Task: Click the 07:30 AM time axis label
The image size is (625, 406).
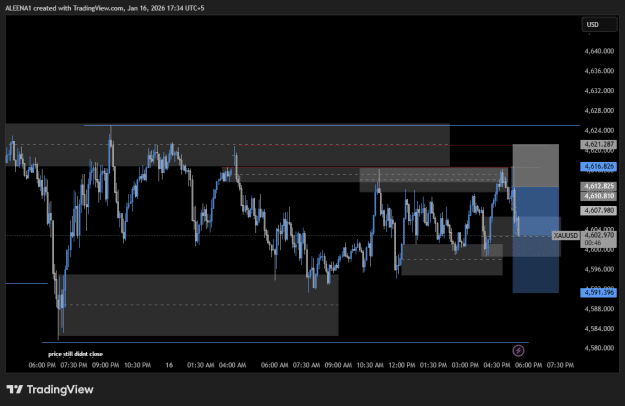Action: [307, 365]
